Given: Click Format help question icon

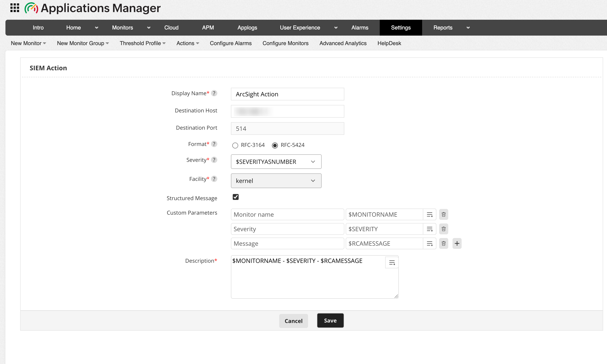Looking at the screenshot, I should click(214, 144).
